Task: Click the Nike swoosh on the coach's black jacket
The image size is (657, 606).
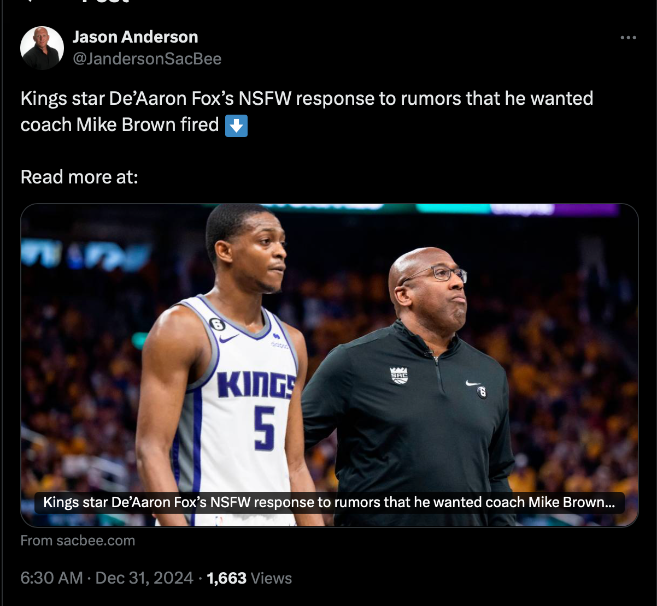Action: pos(474,383)
